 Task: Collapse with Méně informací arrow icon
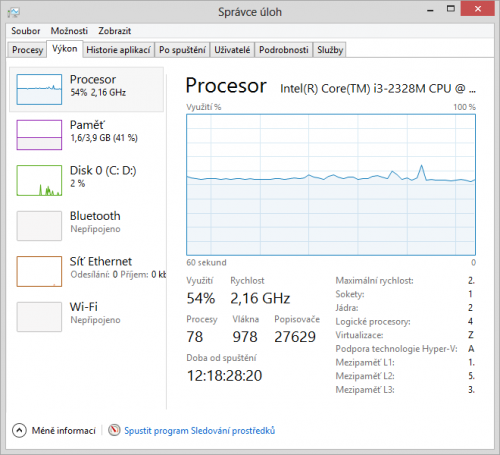coord(19,430)
